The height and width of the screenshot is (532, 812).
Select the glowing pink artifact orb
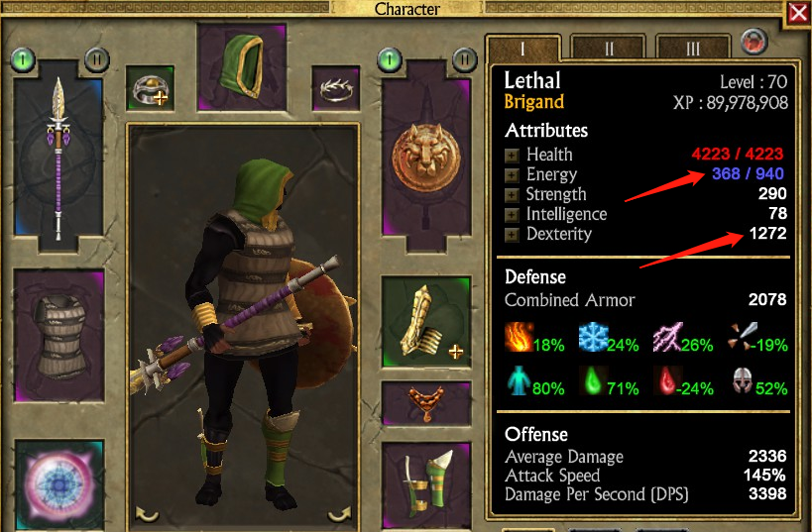(x=59, y=484)
